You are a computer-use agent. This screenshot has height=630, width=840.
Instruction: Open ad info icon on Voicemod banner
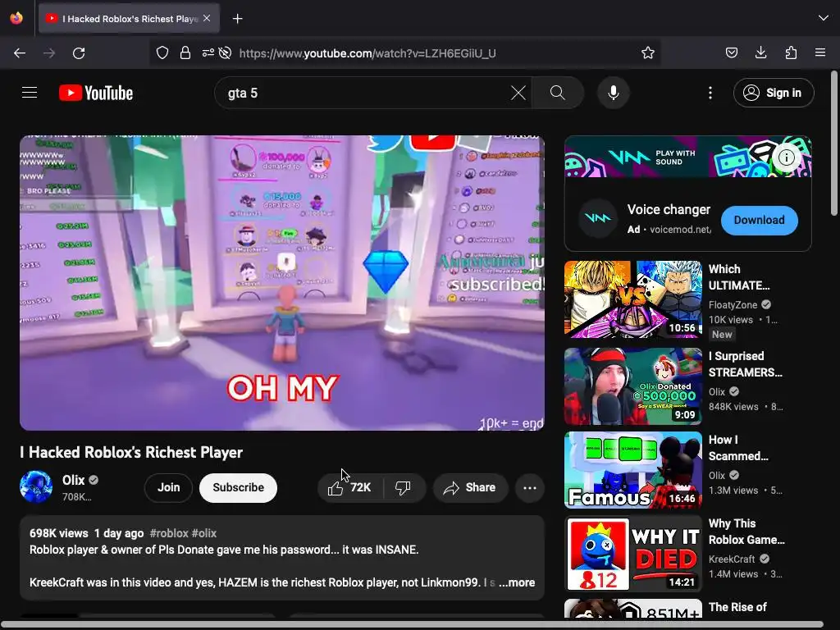(x=786, y=157)
